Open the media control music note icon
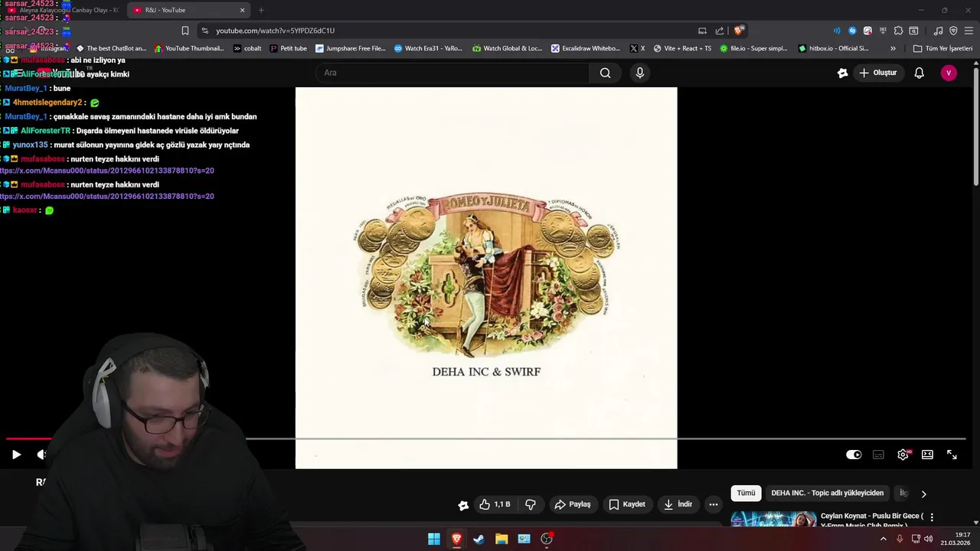Viewport: 980px width, 551px height. pos(938,31)
